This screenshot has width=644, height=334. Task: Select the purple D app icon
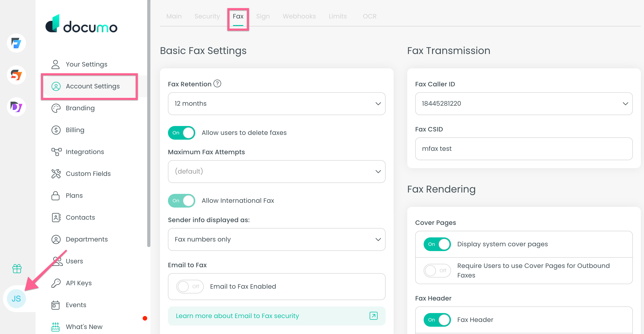[x=16, y=107]
